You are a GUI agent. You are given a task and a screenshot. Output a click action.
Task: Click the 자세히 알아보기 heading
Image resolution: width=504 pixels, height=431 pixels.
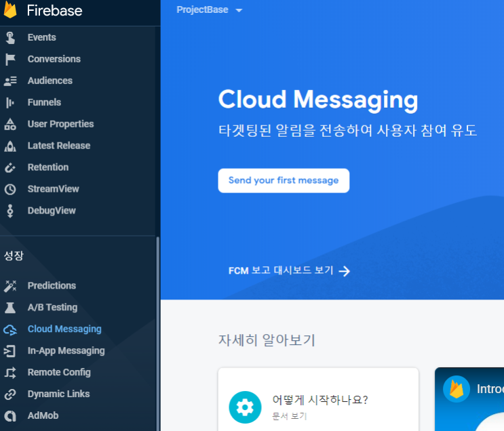pyautogui.click(x=267, y=340)
